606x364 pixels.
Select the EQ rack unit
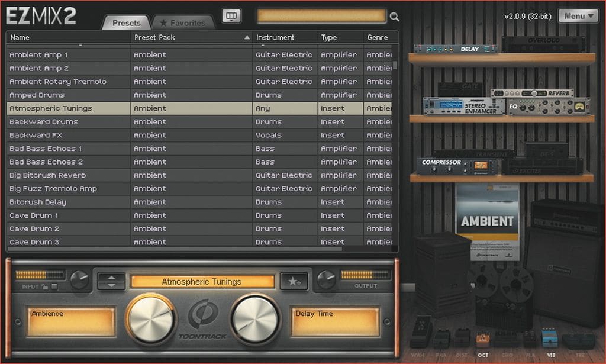click(549, 107)
